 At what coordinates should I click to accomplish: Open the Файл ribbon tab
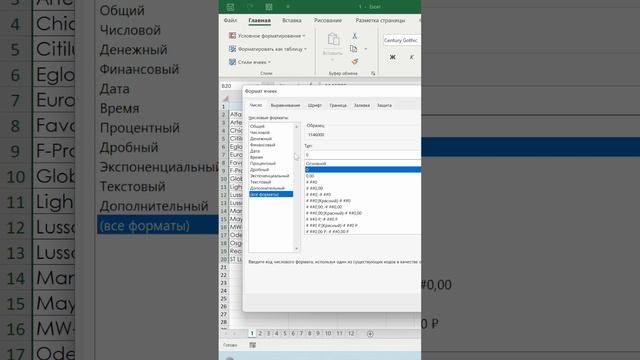[230, 20]
